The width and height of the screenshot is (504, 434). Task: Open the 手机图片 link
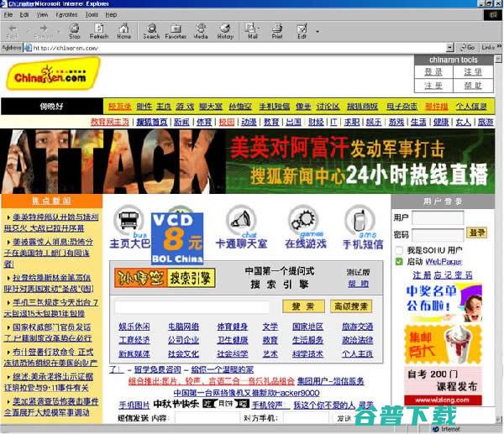coord(134,405)
